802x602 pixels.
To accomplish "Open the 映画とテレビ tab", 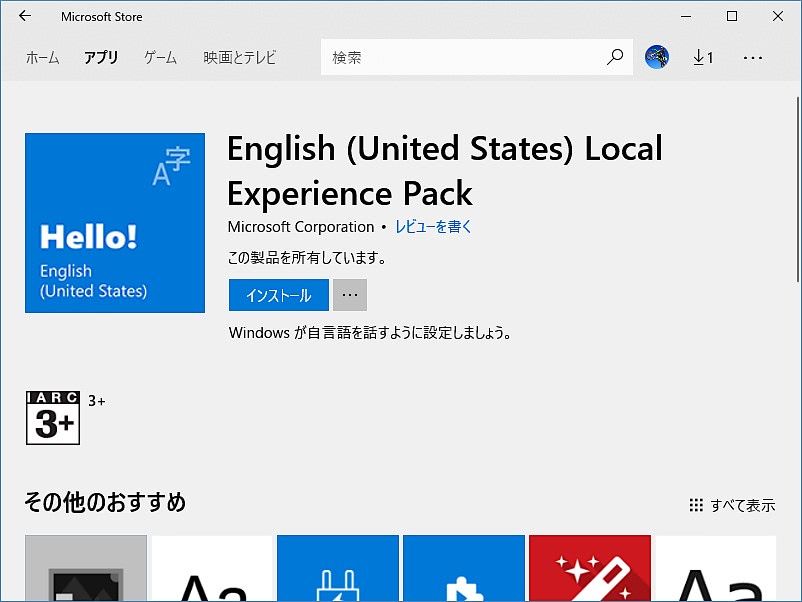I will 239,58.
